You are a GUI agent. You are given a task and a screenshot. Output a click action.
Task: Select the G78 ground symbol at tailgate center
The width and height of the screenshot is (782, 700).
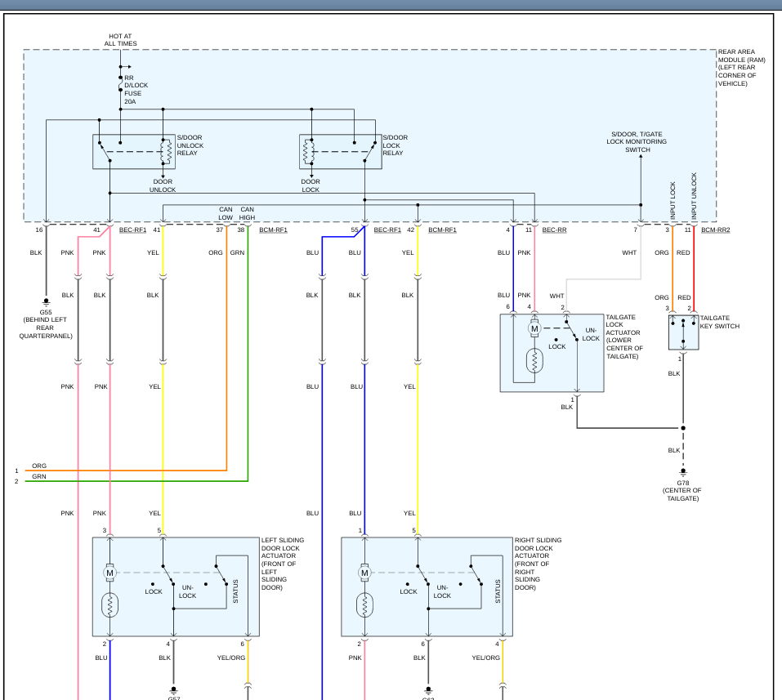683,470
